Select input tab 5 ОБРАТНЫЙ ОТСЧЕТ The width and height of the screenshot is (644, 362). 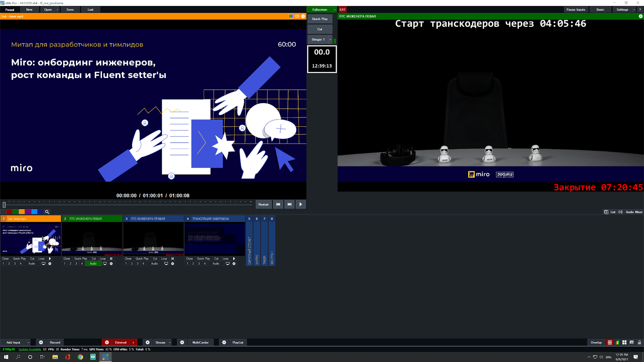click(249, 241)
